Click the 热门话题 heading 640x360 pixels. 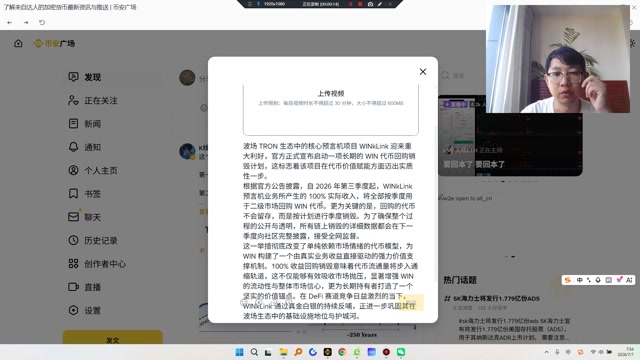tap(460, 280)
